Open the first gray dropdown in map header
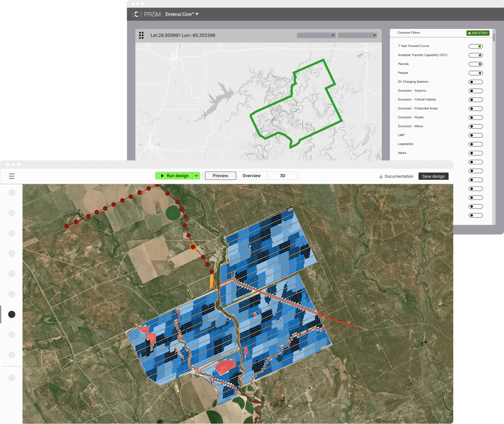This screenshot has height=424, width=504. tap(316, 35)
